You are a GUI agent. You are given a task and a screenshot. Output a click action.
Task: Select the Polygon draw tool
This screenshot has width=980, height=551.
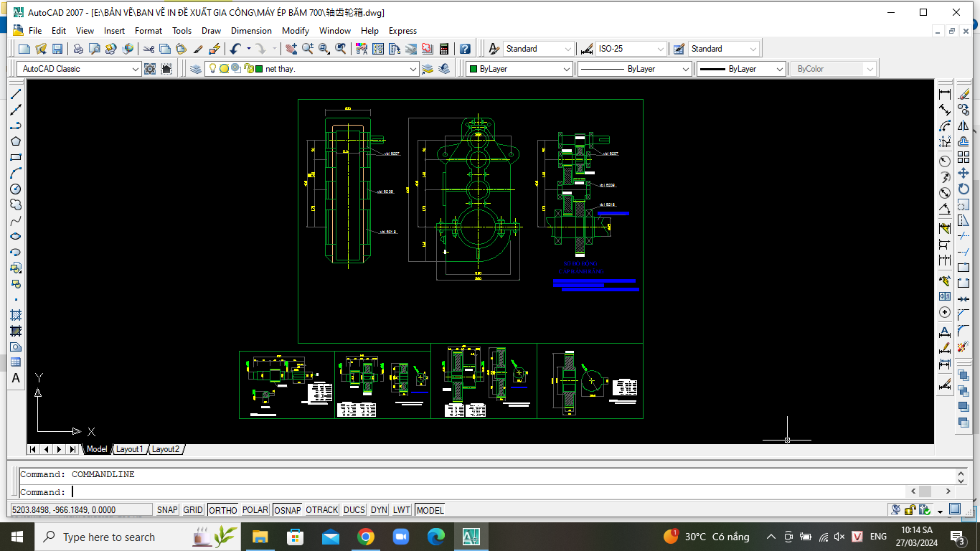click(15, 141)
